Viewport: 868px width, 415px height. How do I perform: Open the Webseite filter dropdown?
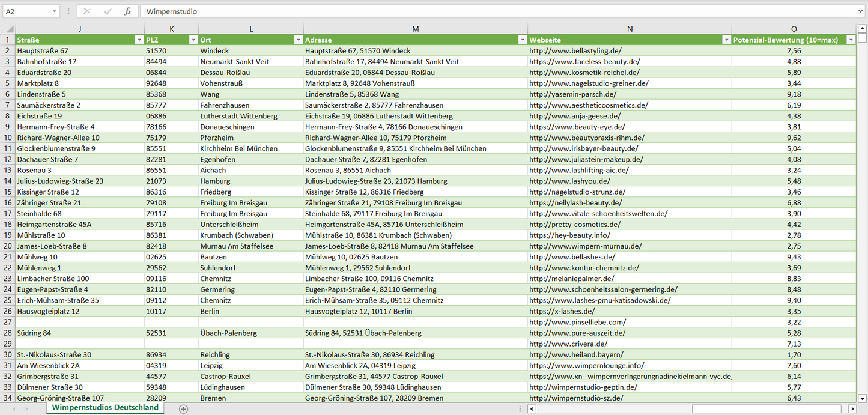click(x=726, y=40)
